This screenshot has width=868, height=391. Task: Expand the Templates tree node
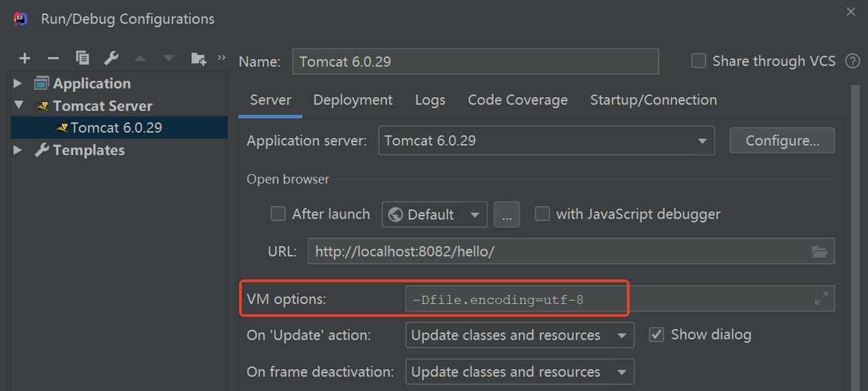click(x=18, y=150)
